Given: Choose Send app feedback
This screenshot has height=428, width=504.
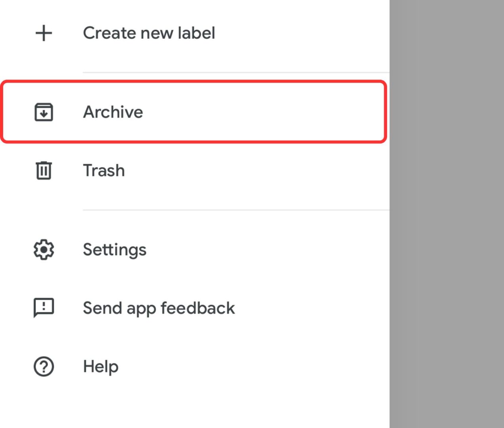Looking at the screenshot, I should pos(159,308).
